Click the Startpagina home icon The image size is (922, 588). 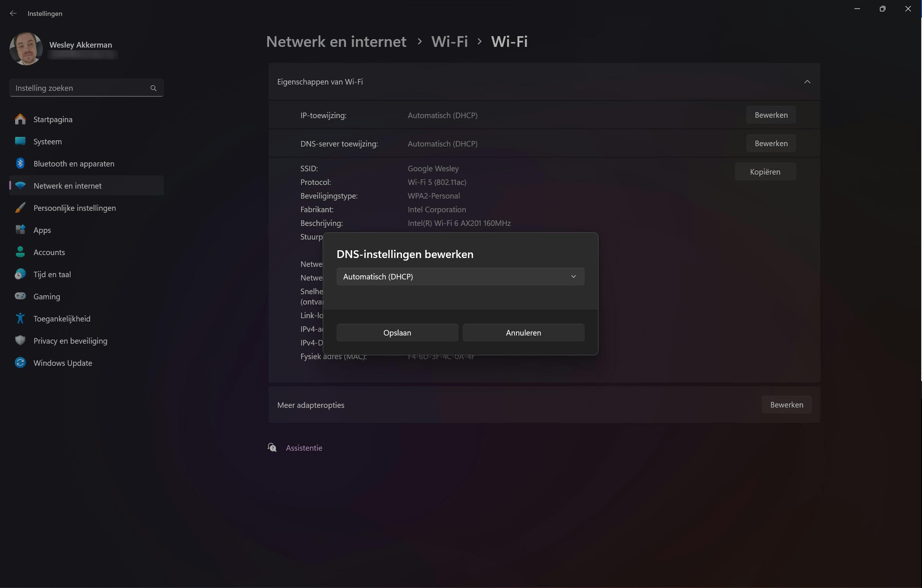(20, 120)
